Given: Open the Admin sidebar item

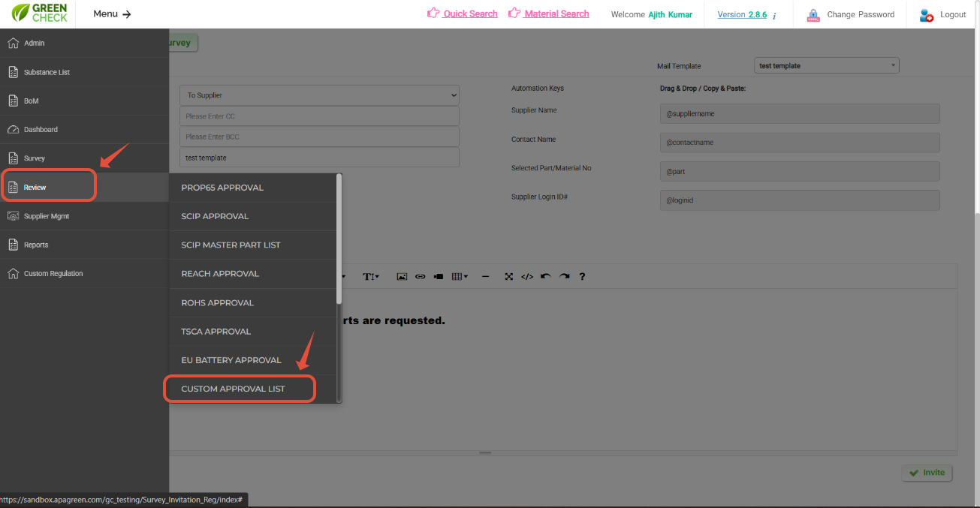Looking at the screenshot, I should coord(84,44).
